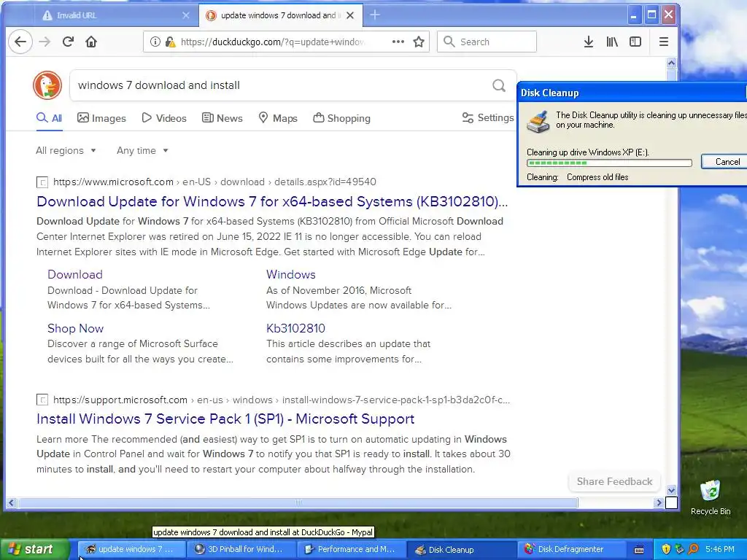Click the support.microsoft.com favicon
Image resolution: width=747 pixels, height=560 pixels.
(42, 400)
